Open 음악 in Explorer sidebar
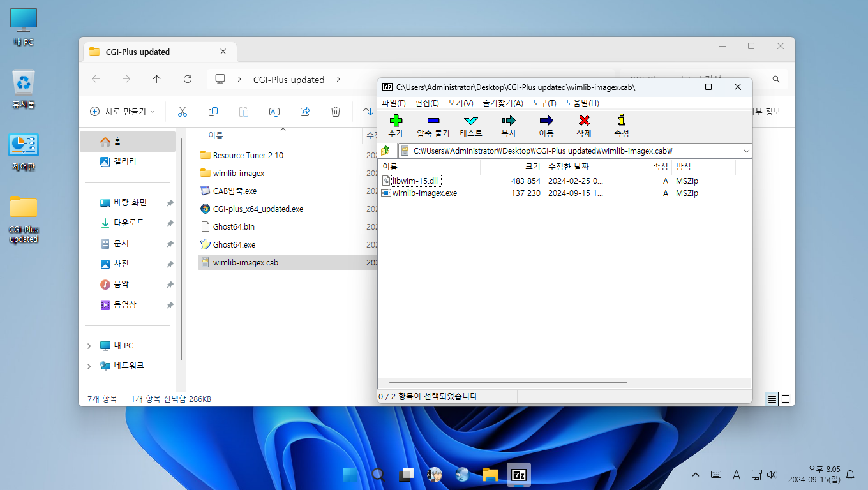868x490 pixels. [x=128, y=284]
